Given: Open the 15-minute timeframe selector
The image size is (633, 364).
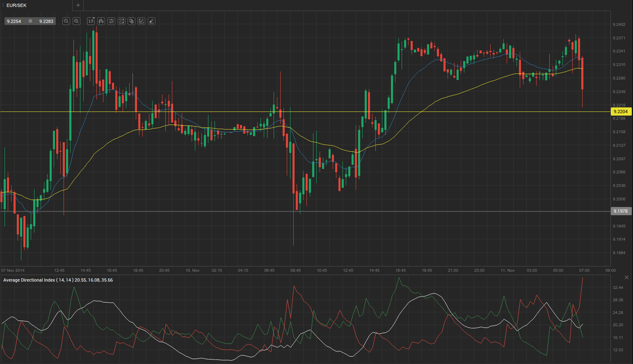Looking at the screenshot, I should (x=91, y=21).
